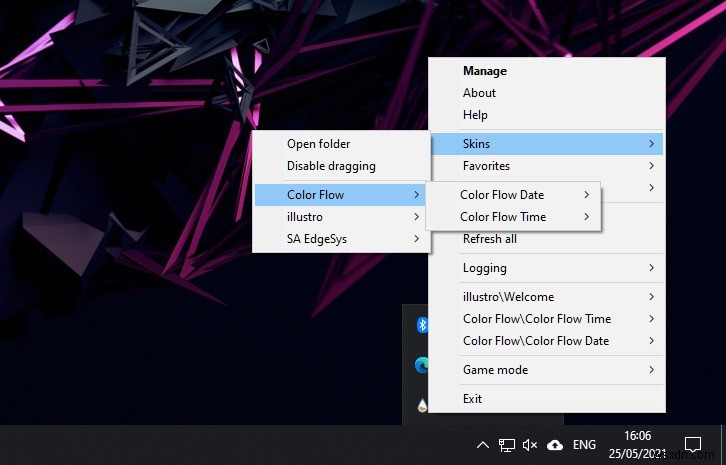This screenshot has width=726, height=465.
Task: Open the network status icon
Action: coord(507,445)
